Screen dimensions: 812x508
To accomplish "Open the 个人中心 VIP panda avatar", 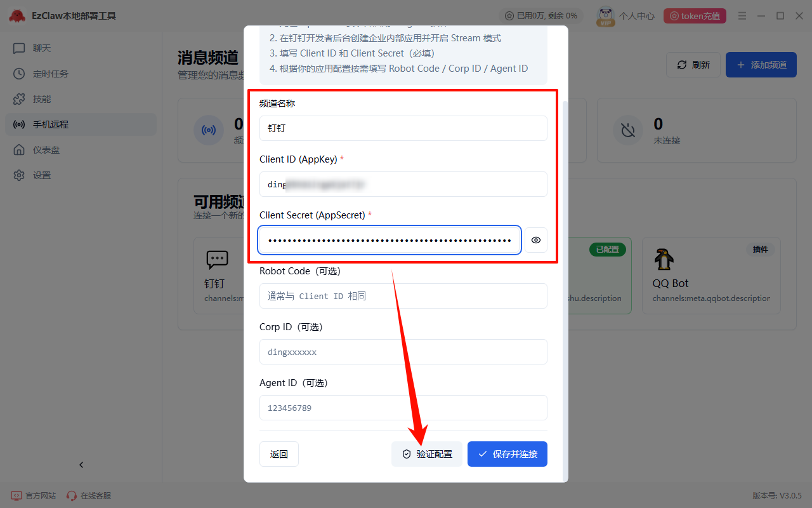I will tap(606, 16).
